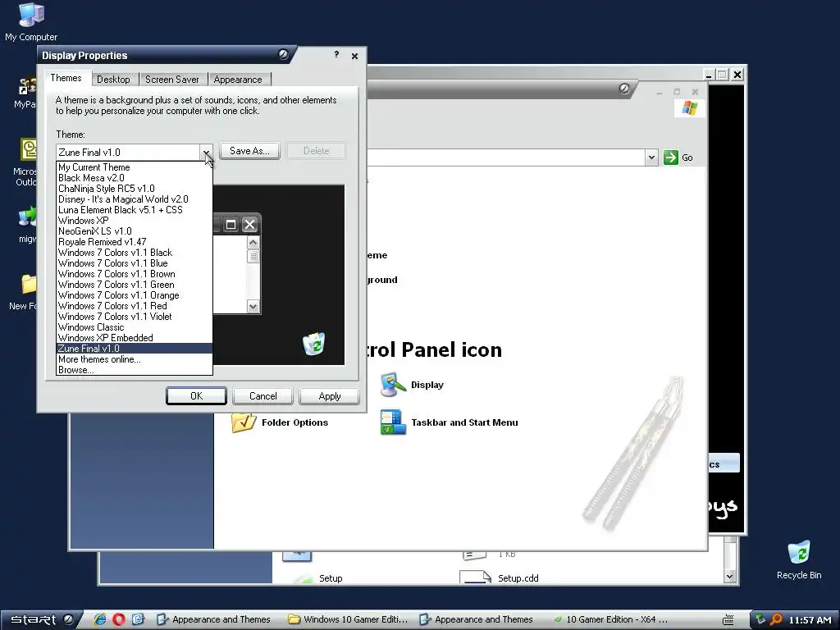Select the Windows XP theme entry

coord(135,221)
